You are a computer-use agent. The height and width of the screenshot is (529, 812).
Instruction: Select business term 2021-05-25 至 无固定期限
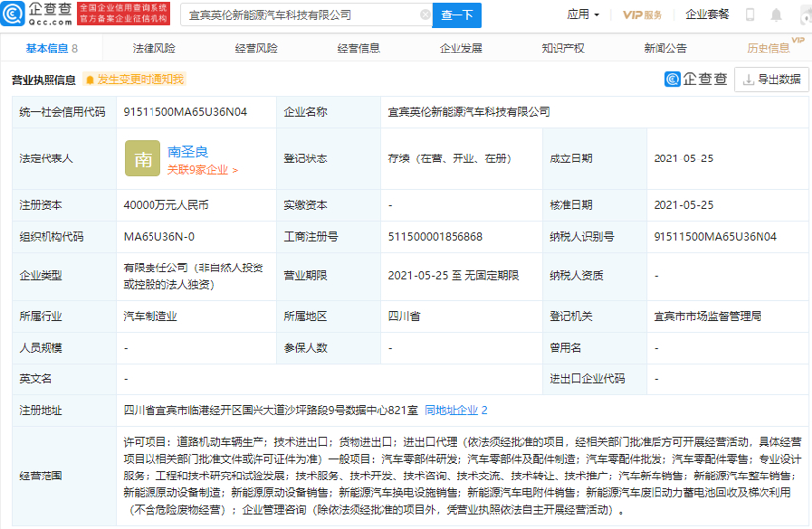[454, 275]
